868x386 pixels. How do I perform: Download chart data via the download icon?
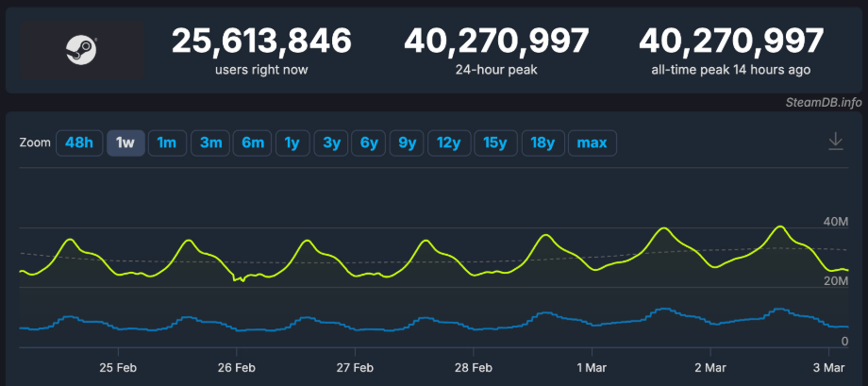835,142
